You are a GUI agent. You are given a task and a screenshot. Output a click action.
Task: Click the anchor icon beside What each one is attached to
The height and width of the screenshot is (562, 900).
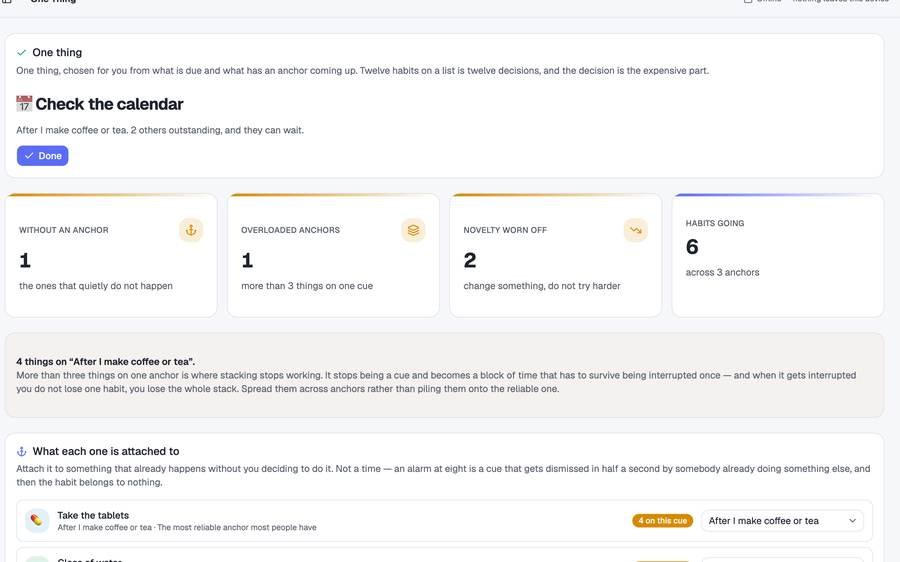click(21, 451)
